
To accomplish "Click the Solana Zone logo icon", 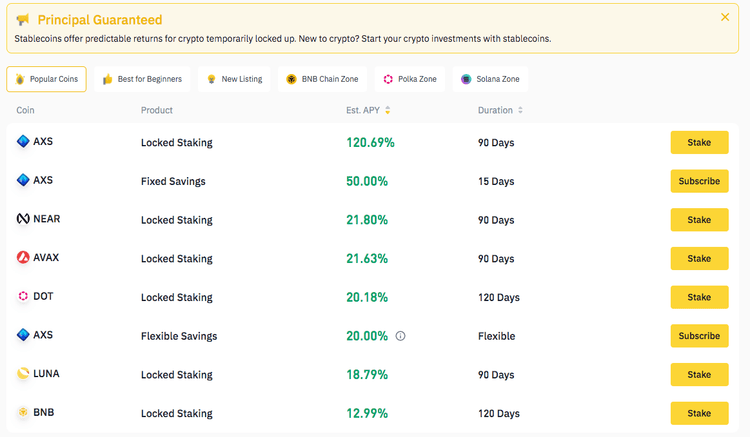I will pyautogui.click(x=466, y=79).
